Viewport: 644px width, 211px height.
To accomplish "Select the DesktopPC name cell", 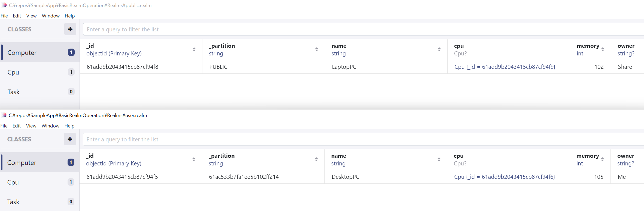I will pos(386,177).
